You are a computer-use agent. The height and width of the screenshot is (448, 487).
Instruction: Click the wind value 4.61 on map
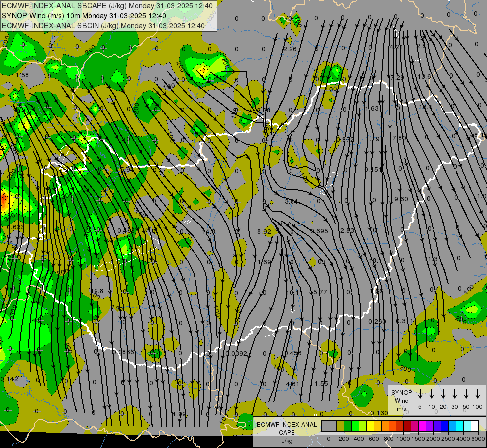(x=292, y=384)
